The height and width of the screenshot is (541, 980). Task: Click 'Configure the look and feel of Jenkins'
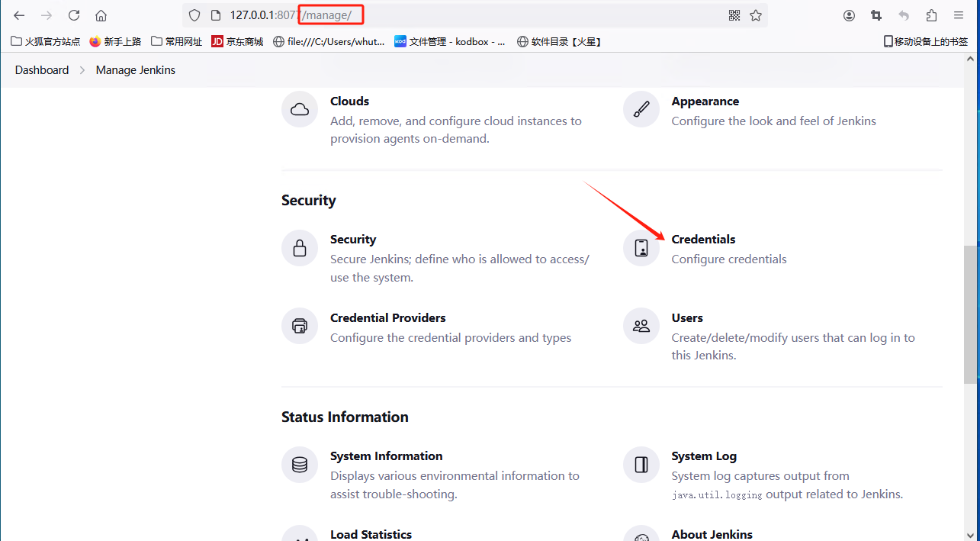tap(774, 121)
